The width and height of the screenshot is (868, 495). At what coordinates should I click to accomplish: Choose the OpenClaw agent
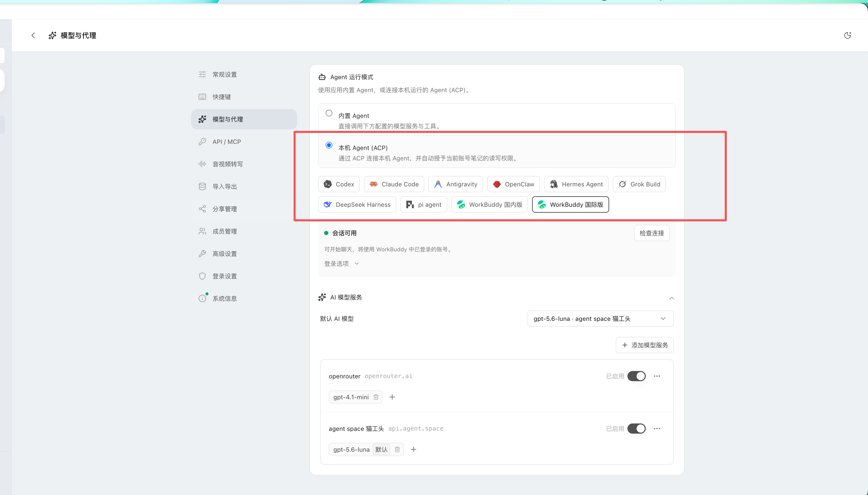(x=514, y=184)
